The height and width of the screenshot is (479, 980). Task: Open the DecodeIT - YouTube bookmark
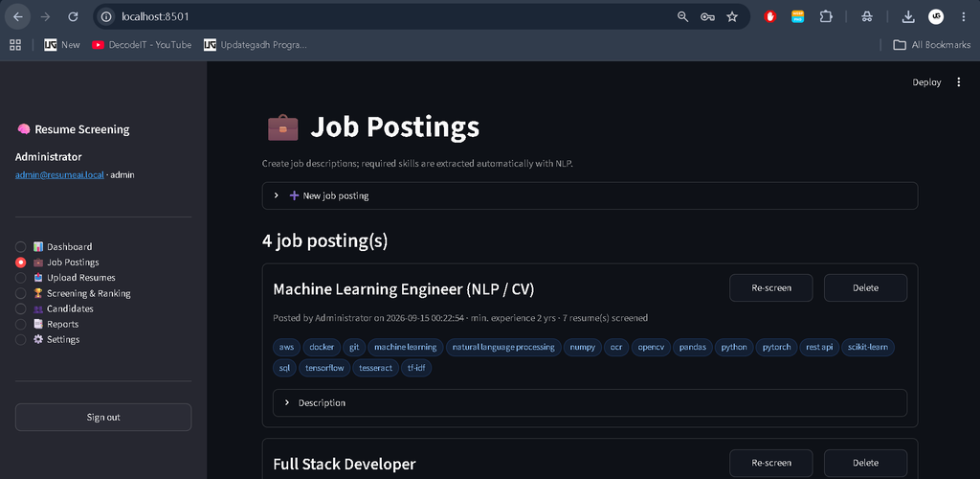click(x=142, y=44)
